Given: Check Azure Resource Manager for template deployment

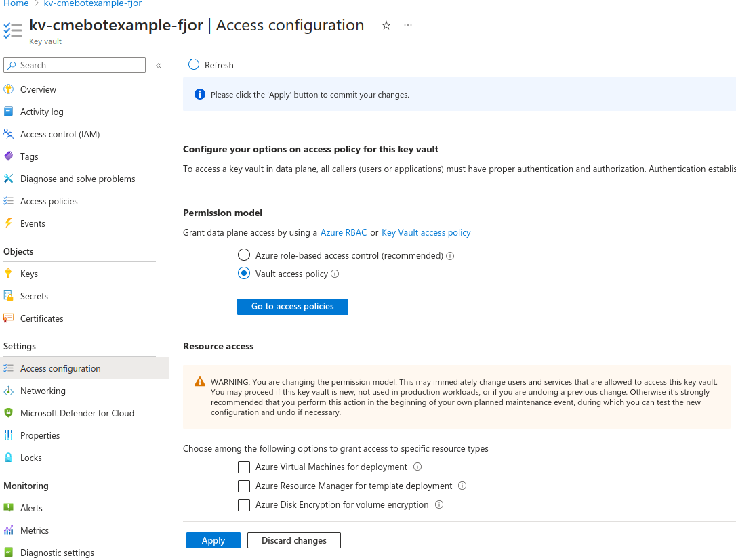Looking at the screenshot, I should [x=243, y=486].
